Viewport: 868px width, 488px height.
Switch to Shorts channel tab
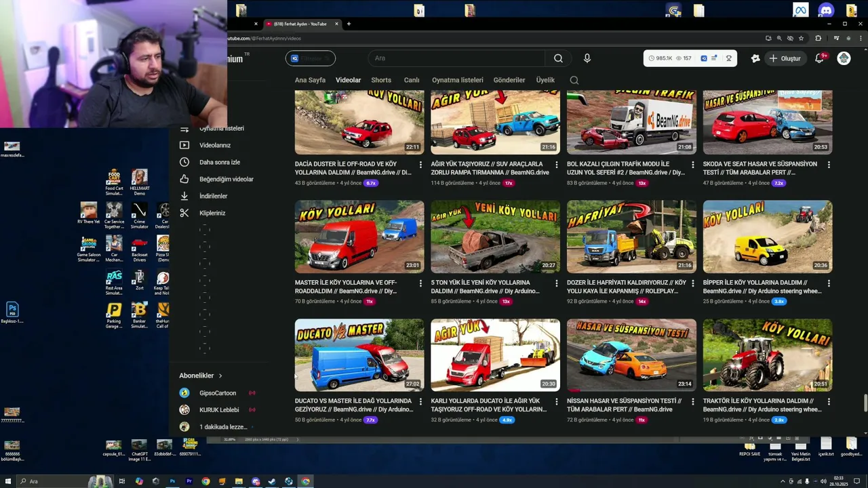pos(381,80)
